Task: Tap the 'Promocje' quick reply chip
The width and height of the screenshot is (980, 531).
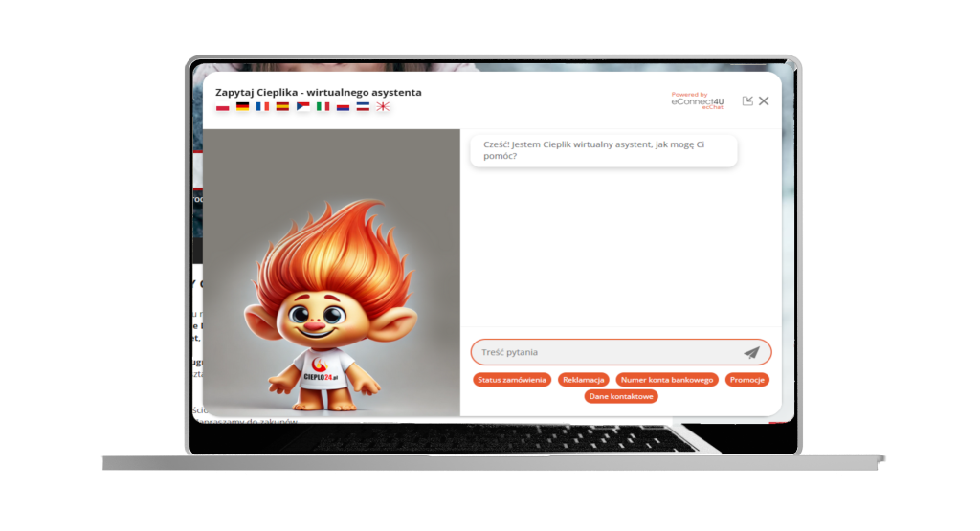Action: click(x=746, y=380)
